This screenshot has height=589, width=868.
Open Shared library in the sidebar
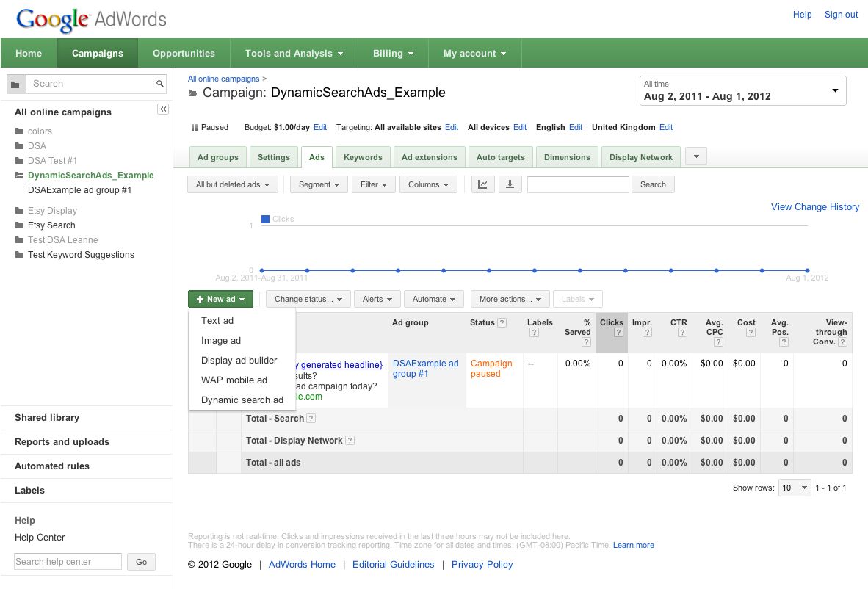tap(47, 417)
